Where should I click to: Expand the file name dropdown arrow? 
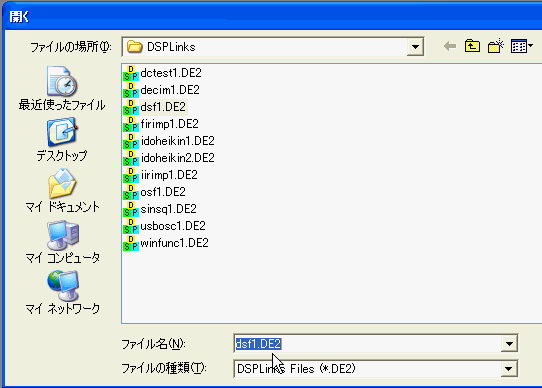[x=509, y=344]
